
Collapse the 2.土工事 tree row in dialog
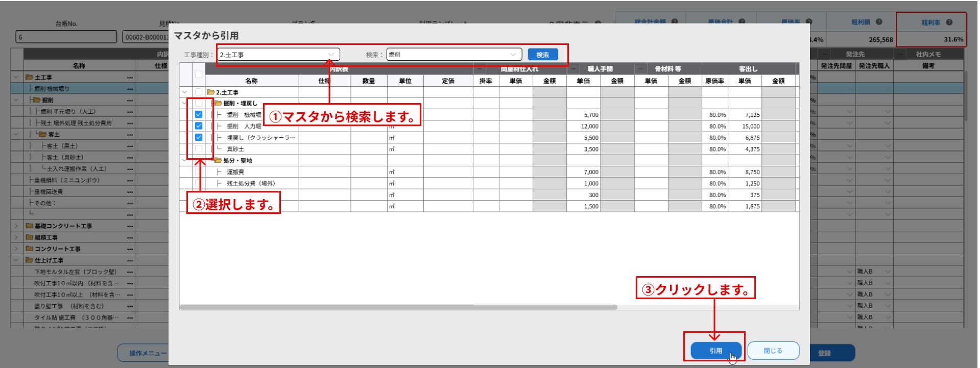(184, 92)
